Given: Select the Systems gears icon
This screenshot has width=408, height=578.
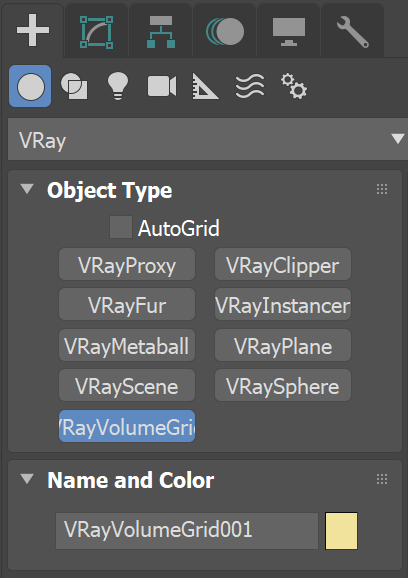Looking at the screenshot, I should (294, 86).
